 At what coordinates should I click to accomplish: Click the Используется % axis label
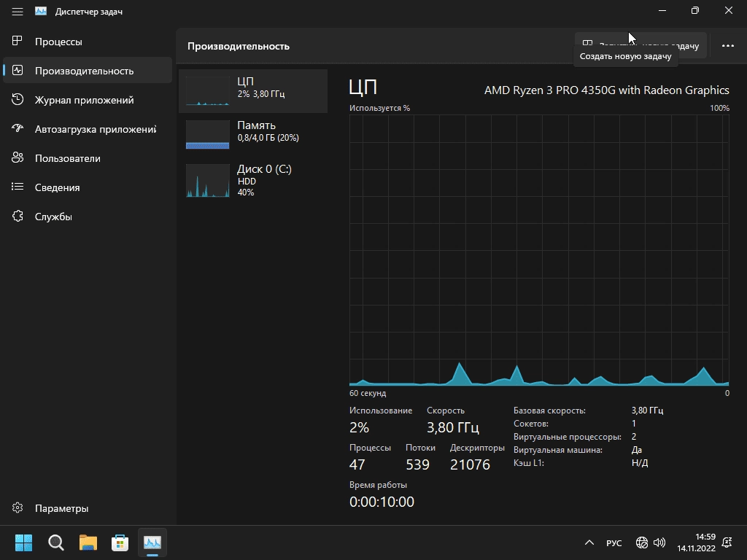tap(379, 108)
